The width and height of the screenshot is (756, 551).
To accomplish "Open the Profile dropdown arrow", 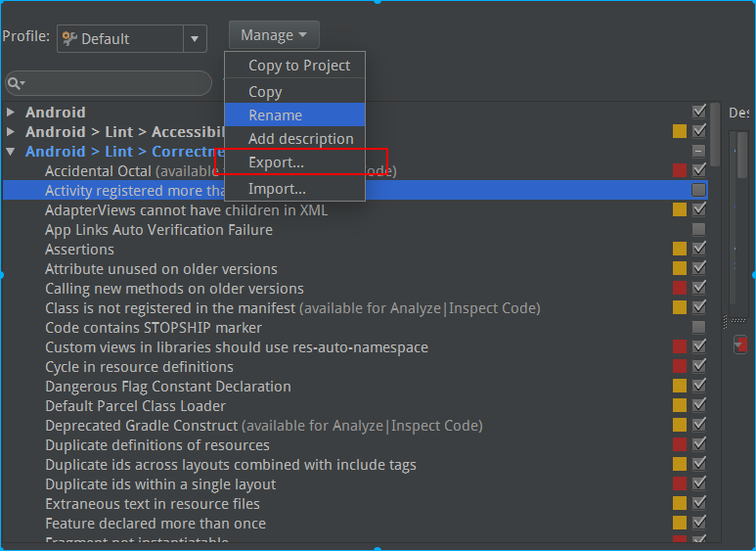I will tap(196, 39).
